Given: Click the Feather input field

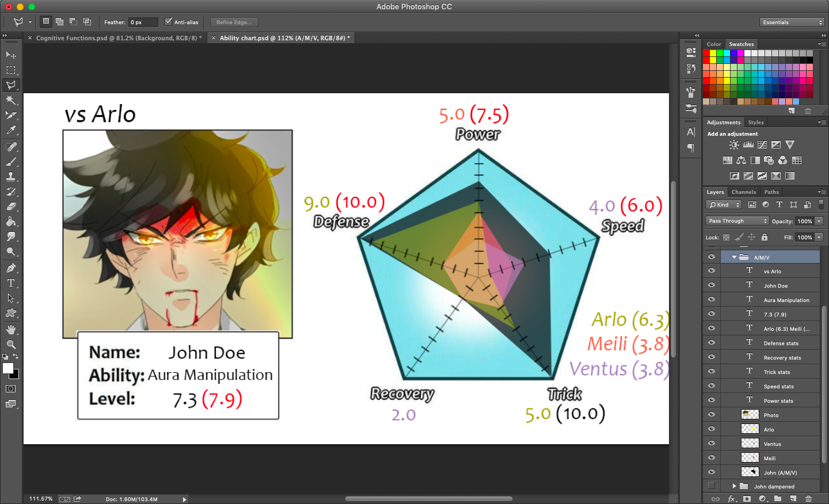Looking at the screenshot, I should pyautogui.click(x=143, y=22).
